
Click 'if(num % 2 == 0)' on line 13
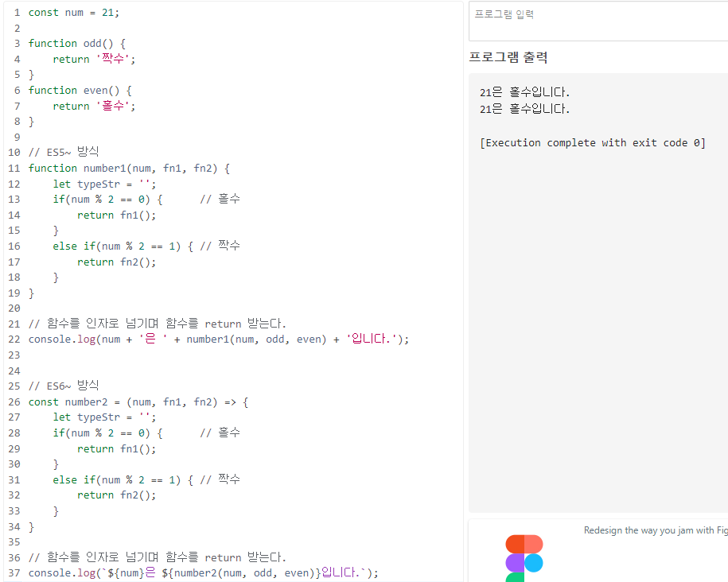pyautogui.click(x=107, y=200)
